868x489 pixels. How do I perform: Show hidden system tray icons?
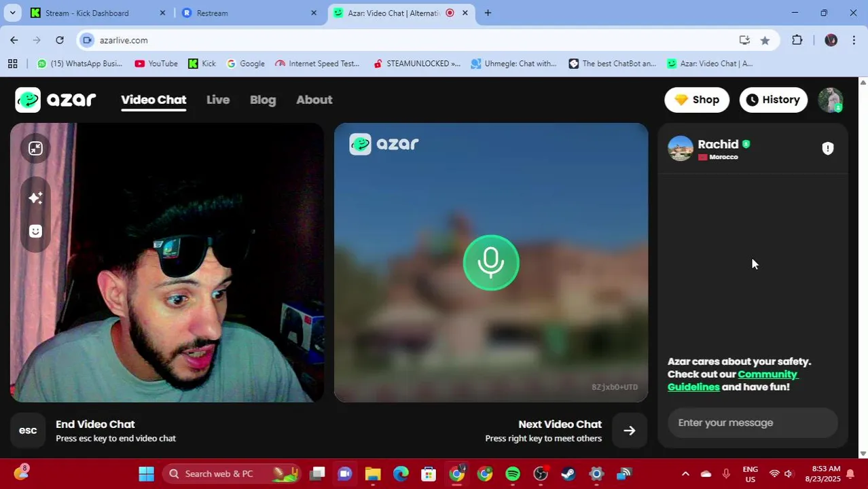(x=685, y=474)
